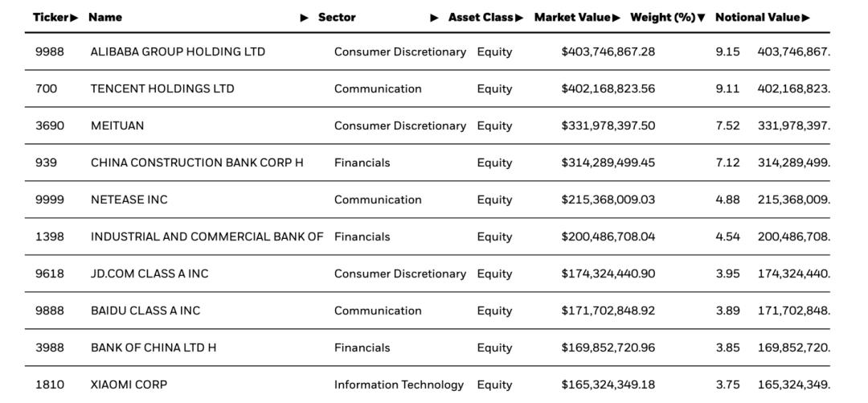
Task: Select the Alibaba Group Holding Ltd row
Action: [x=178, y=52]
